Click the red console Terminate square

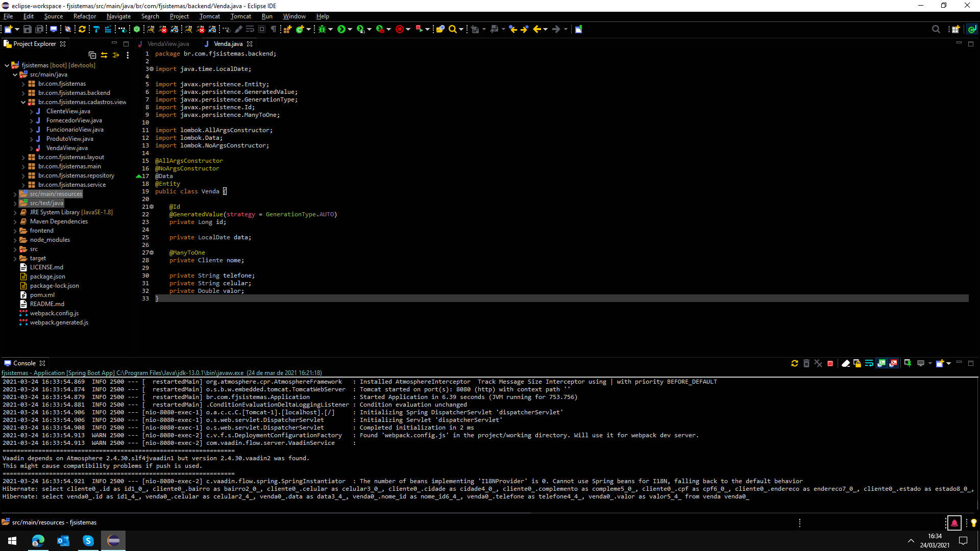[830, 363]
